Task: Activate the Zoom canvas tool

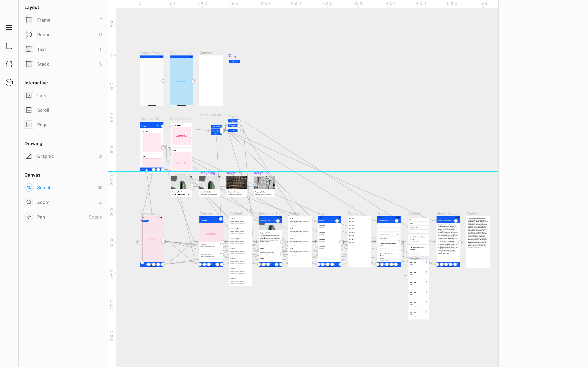Action: coord(43,202)
